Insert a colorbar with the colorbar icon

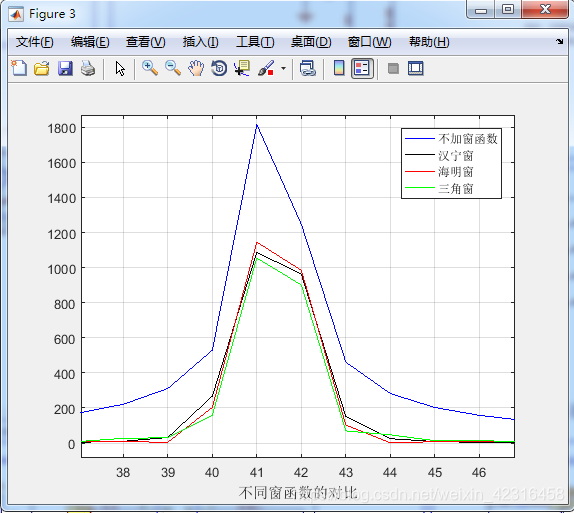339,68
